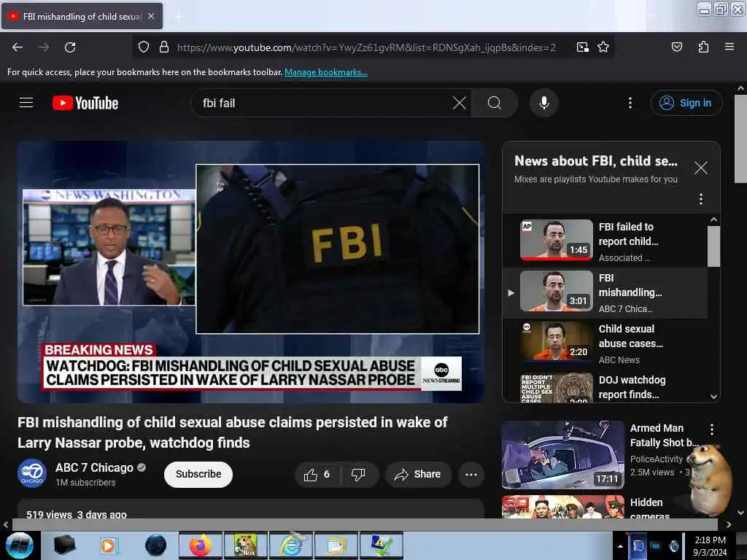Go back with the browser back arrow

click(x=18, y=47)
